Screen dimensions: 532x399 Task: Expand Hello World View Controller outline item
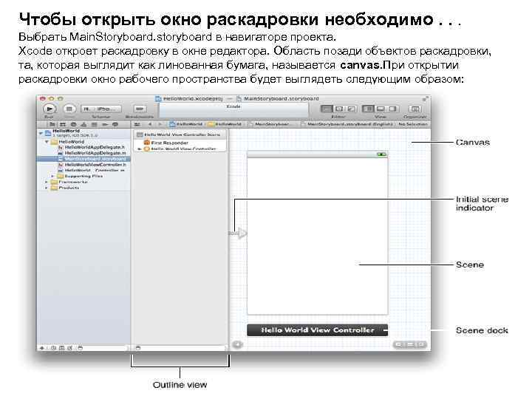pos(139,149)
